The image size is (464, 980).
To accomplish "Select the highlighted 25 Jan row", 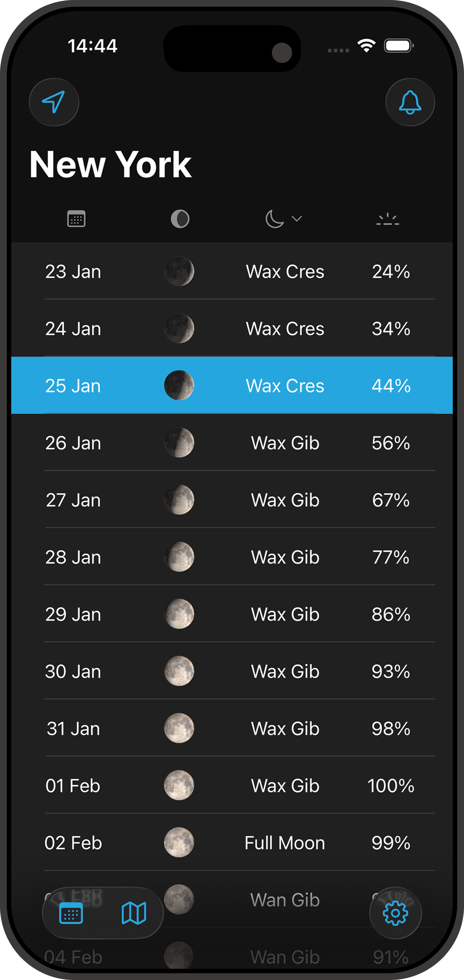I will tap(232, 385).
